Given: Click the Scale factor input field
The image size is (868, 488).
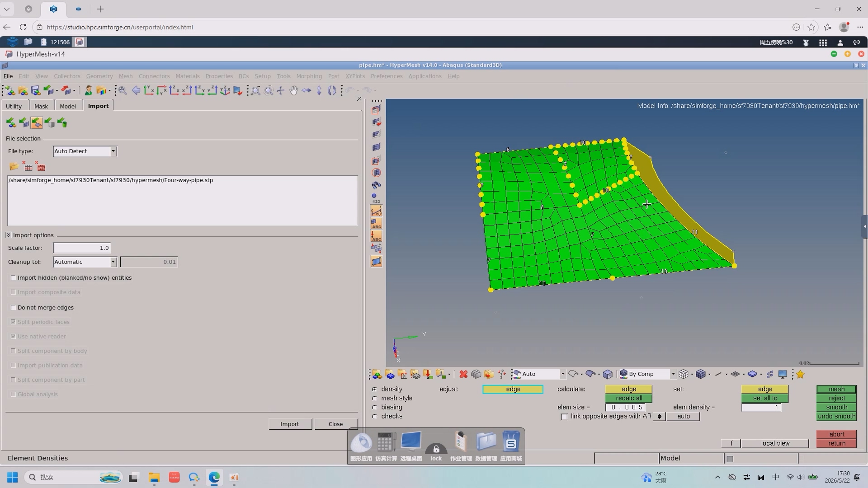Looking at the screenshot, I should 82,248.
